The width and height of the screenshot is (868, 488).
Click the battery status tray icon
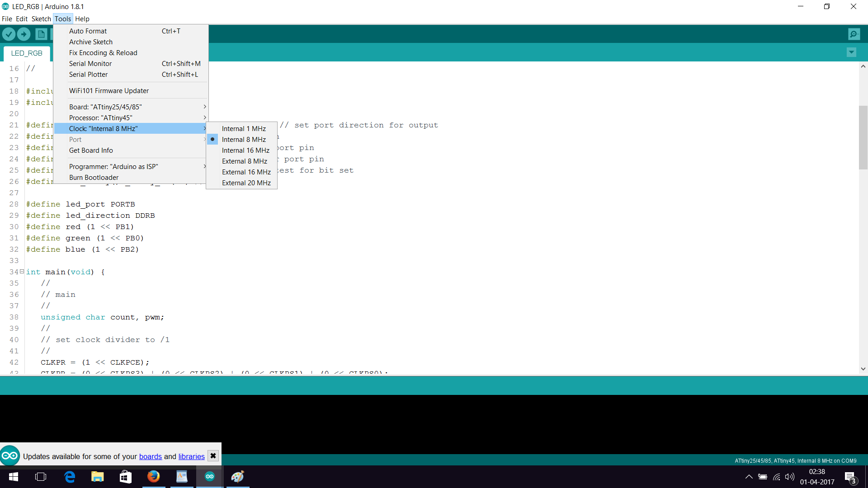[x=763, y=477]
